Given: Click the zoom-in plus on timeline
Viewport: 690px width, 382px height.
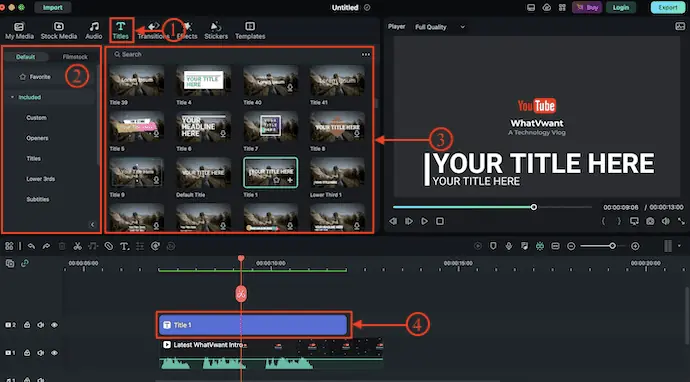Looking at the screenshot, I should (x=635, y=246).
